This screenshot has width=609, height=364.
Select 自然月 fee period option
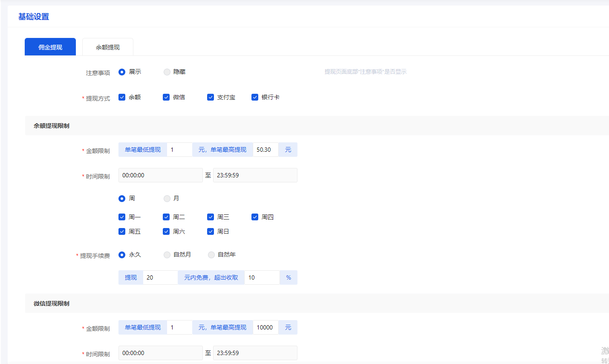pyautogui.click(x=167, y=255)
